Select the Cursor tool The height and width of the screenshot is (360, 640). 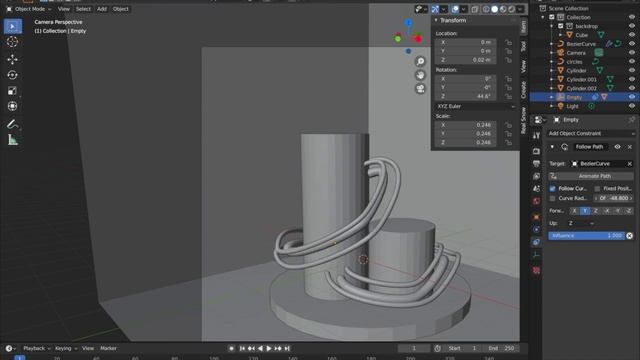click(x=13, y=42)
